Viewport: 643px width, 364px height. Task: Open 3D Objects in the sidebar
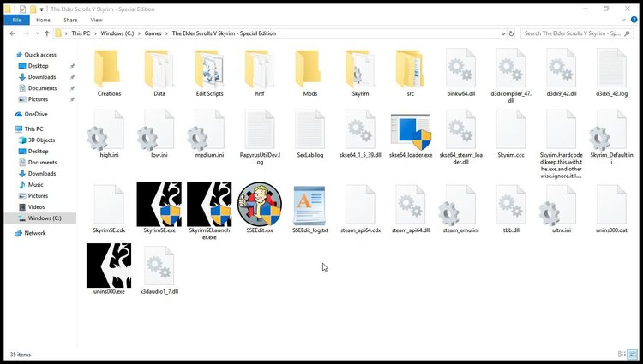(41, 140)
